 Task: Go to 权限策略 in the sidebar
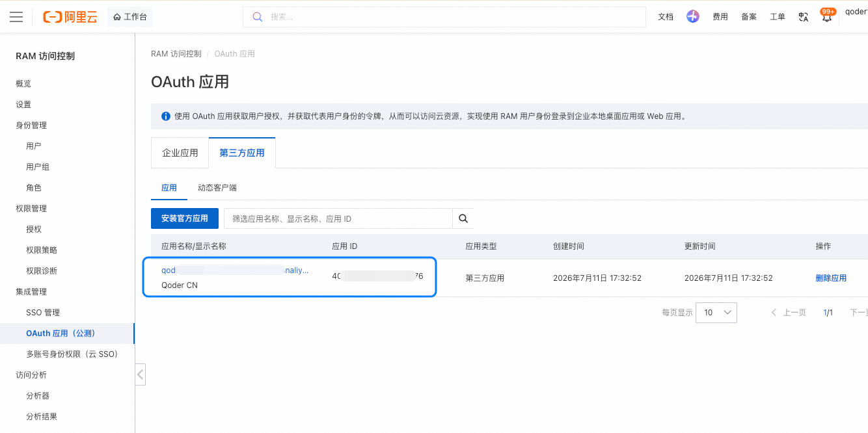pyautogui.click(x=42, y=250)
